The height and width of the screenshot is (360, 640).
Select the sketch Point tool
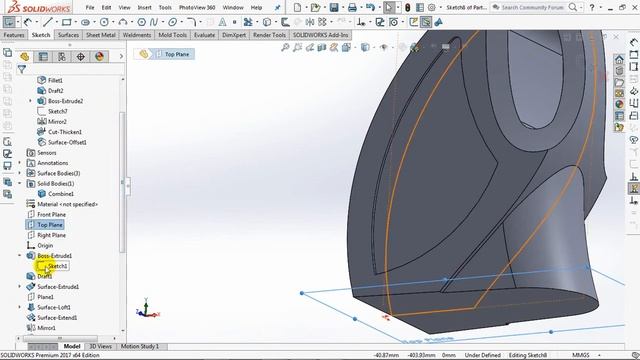click(x=234, y=22)
